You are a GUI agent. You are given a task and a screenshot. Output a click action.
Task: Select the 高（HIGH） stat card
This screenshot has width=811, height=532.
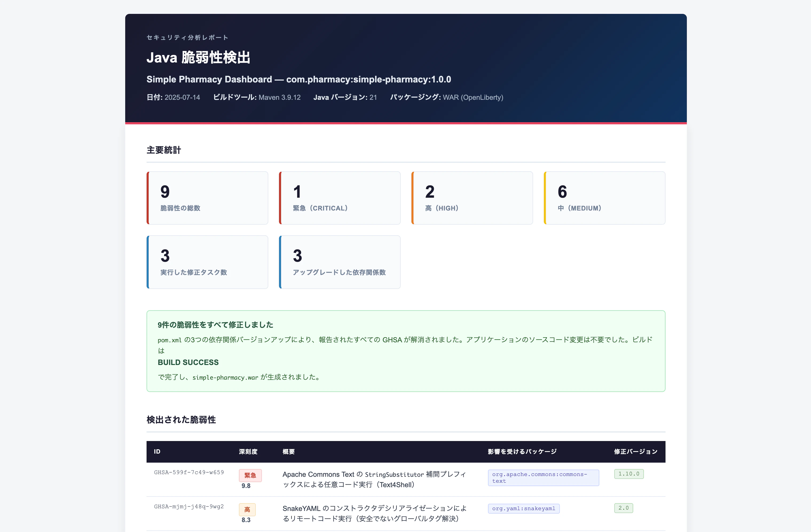click(x=472, y=198)
